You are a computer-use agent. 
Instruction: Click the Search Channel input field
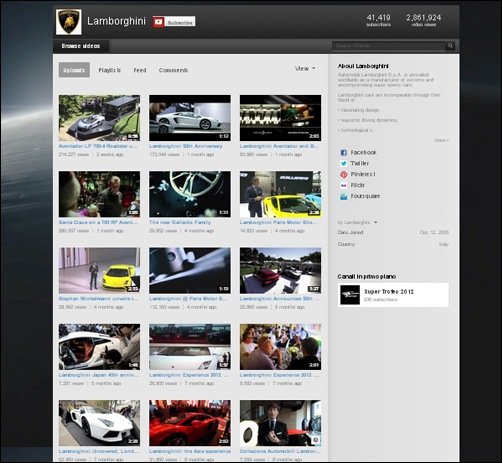389,46
